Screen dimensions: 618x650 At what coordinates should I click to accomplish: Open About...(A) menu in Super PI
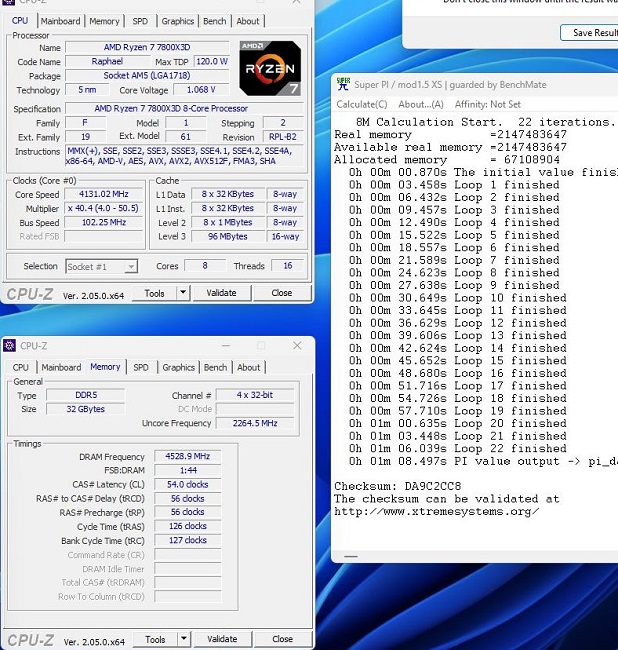point(421,104)
